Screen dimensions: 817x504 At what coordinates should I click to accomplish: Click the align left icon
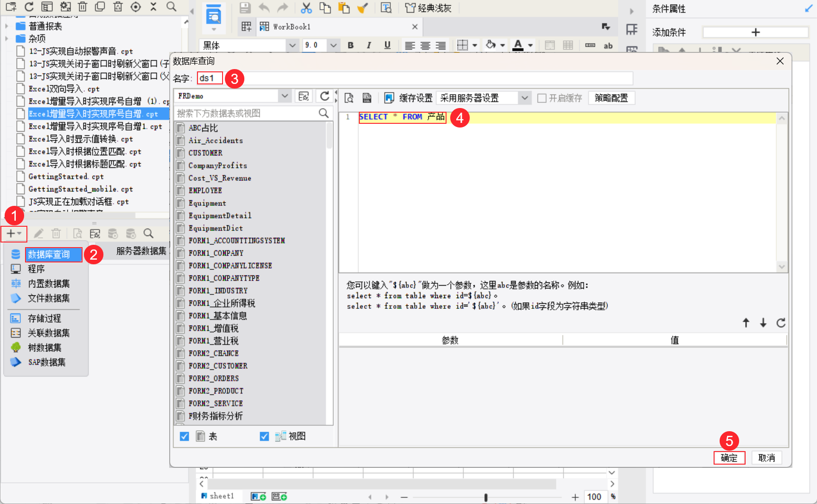coord(409,45)
